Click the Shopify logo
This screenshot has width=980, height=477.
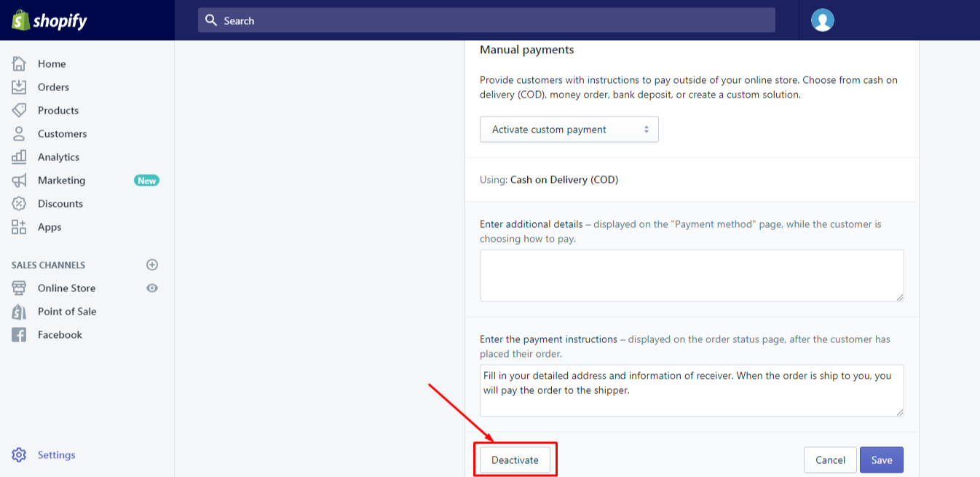[49, 20]
